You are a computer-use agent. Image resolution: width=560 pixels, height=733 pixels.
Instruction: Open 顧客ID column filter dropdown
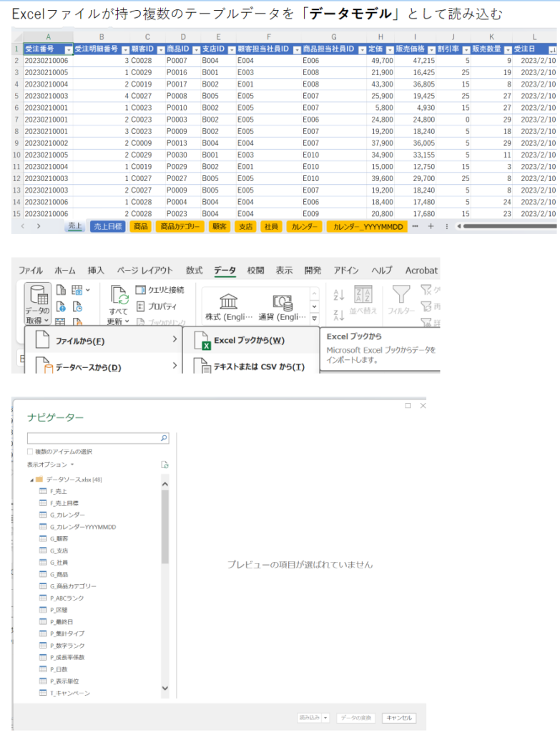pyautogui.click(x=161, y=49)
